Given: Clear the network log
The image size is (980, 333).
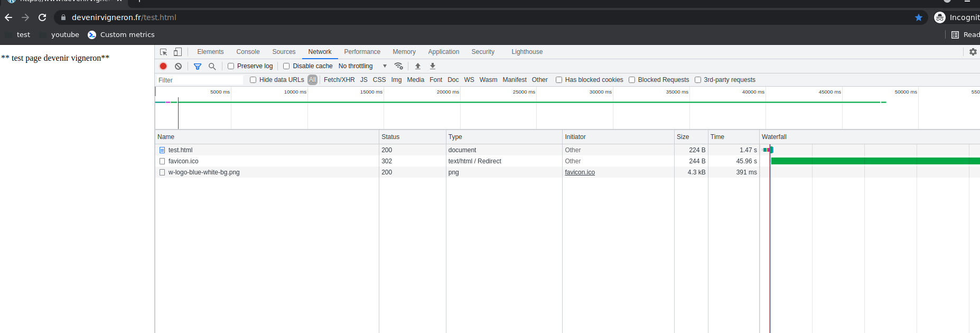Looking at the screenshot, I should click(x=179, y=66).
